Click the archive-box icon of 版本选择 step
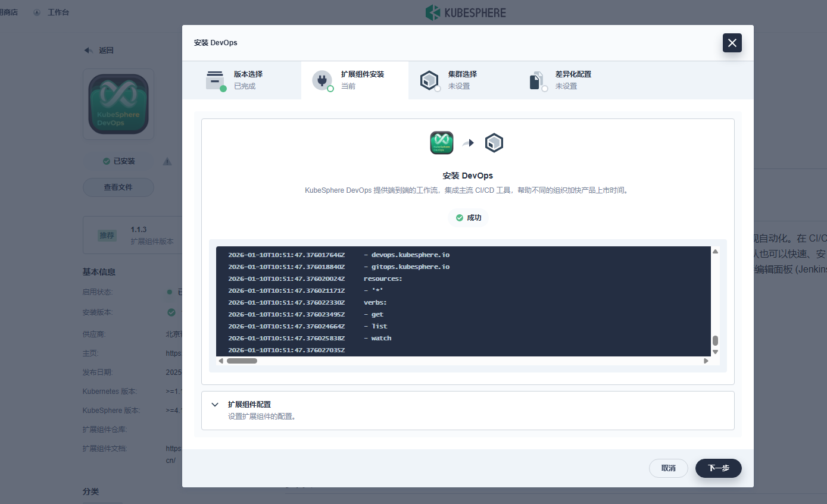Screen dimensions: 827x504 pos(214,80)
